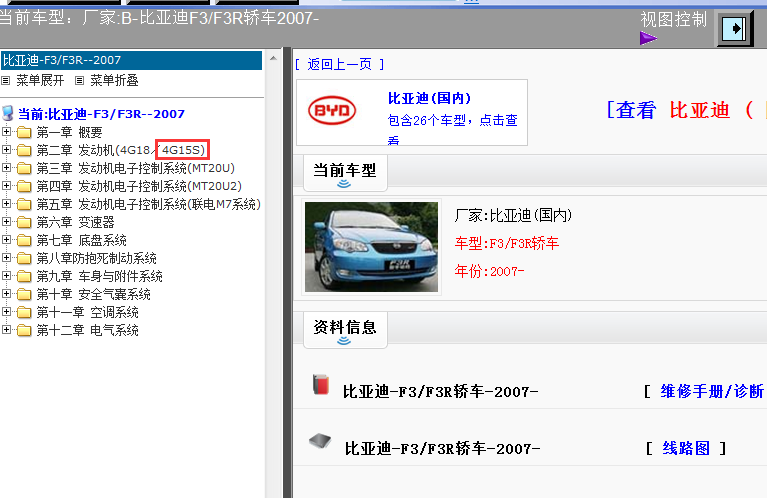Click the purple play arrow under 视图控制

click(x=648, y=38)
